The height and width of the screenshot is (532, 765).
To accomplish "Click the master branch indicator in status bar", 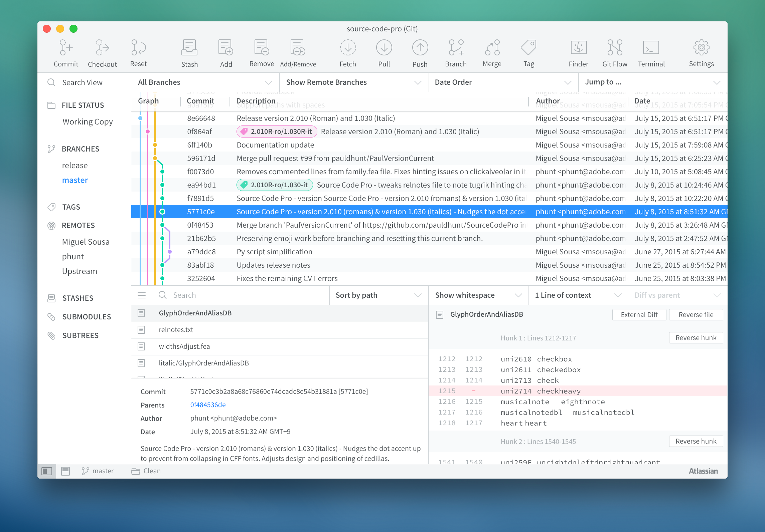I will coord(98,471).
